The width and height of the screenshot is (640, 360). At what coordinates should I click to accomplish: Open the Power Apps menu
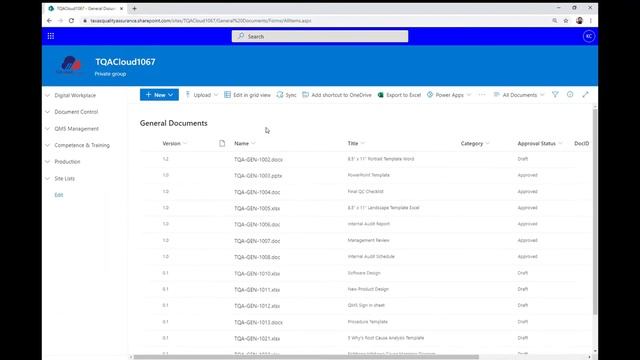point(449,95)
